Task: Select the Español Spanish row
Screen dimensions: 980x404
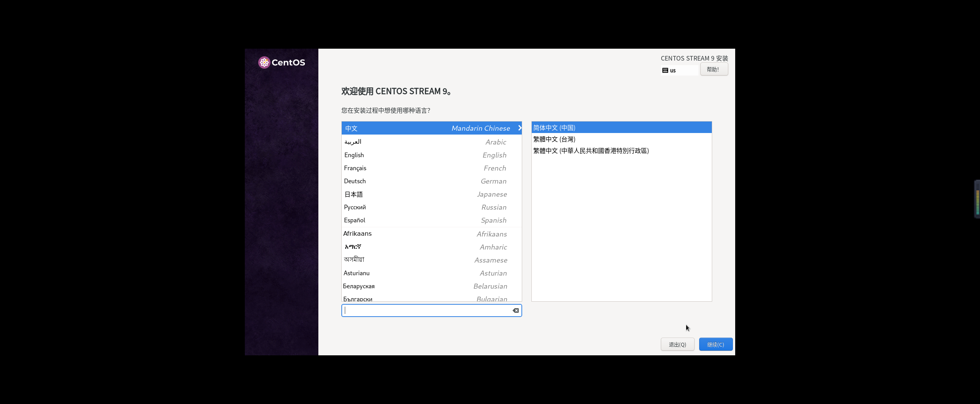Action: click(431, 220)
